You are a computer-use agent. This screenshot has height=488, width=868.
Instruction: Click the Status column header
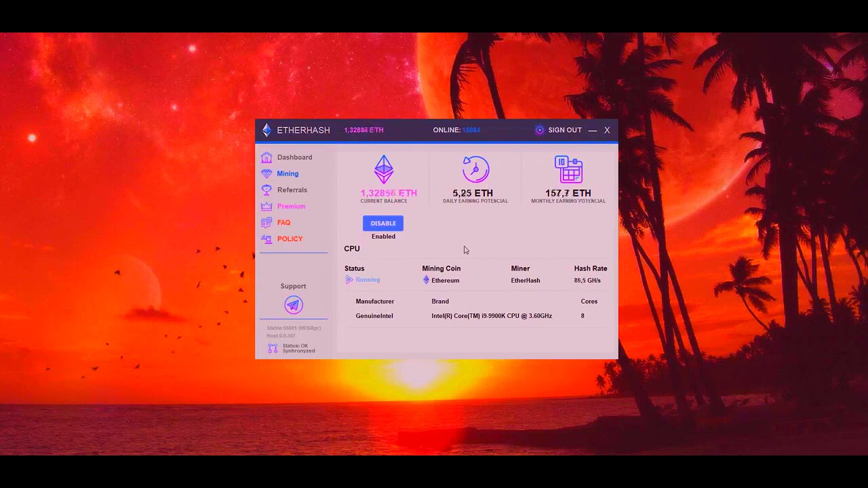click(354, 268)
